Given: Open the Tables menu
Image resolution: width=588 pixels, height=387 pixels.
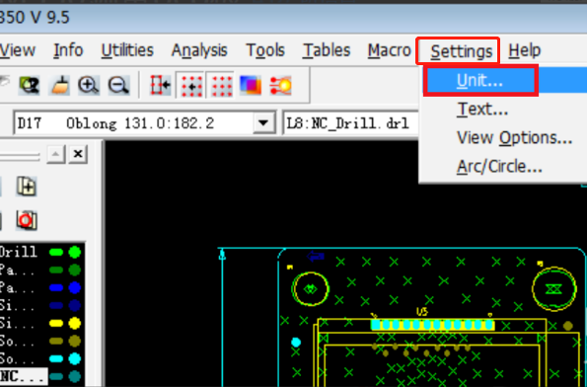Looking at the screenshot, I should point(327,50).
